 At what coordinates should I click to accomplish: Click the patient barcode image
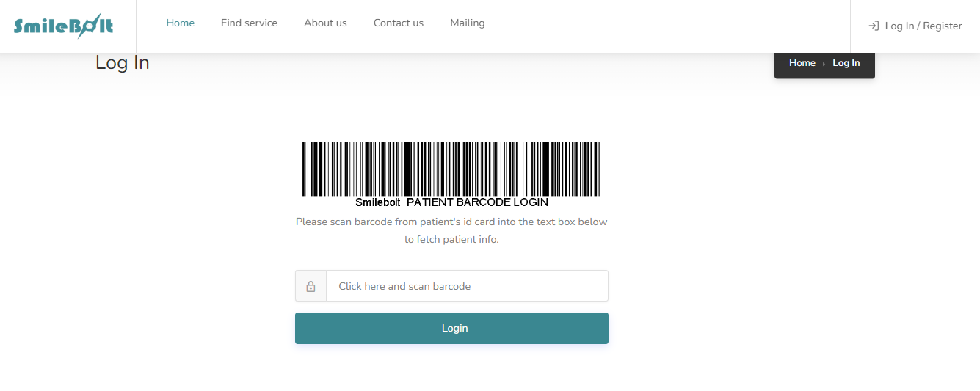(x=451, y=169)
